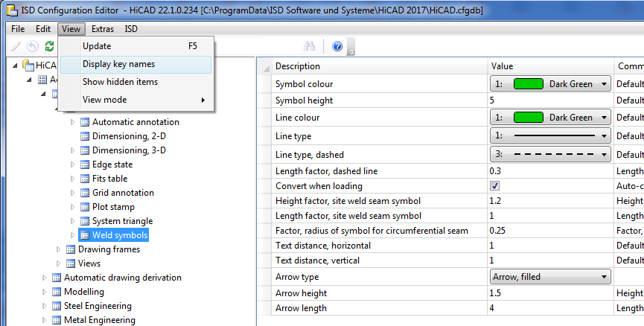Image resolution: width=644 pixels, height=326 pixels.
Task: Open the blue help question-mark icon
Action: [x=337, y=46]
